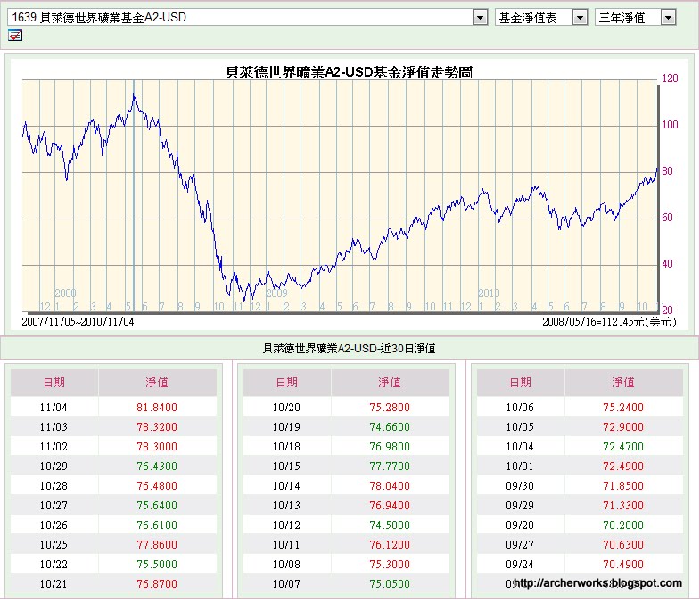Image resolution: width=700 pixels, height=603 pixels.
Task: Click the first table's 淨值 header
Action: (x=157, y=383)
